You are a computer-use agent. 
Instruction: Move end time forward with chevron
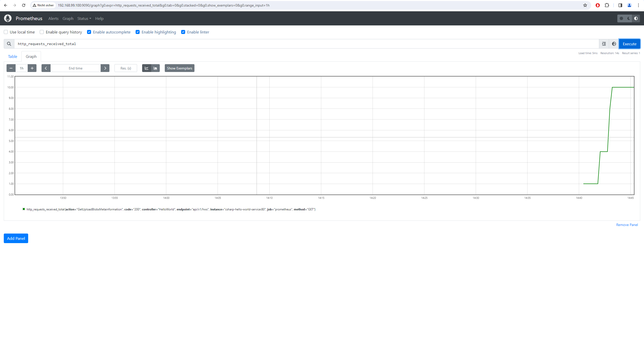point(105,68)
